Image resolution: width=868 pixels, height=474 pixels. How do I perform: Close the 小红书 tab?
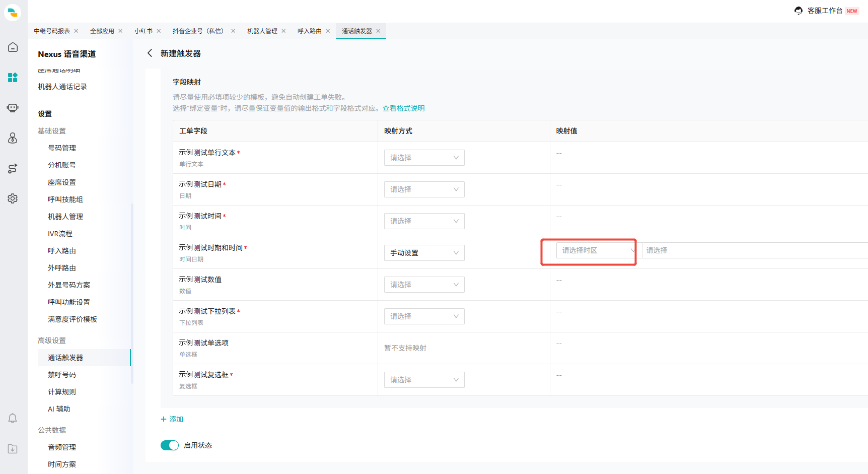pos(159,31)
